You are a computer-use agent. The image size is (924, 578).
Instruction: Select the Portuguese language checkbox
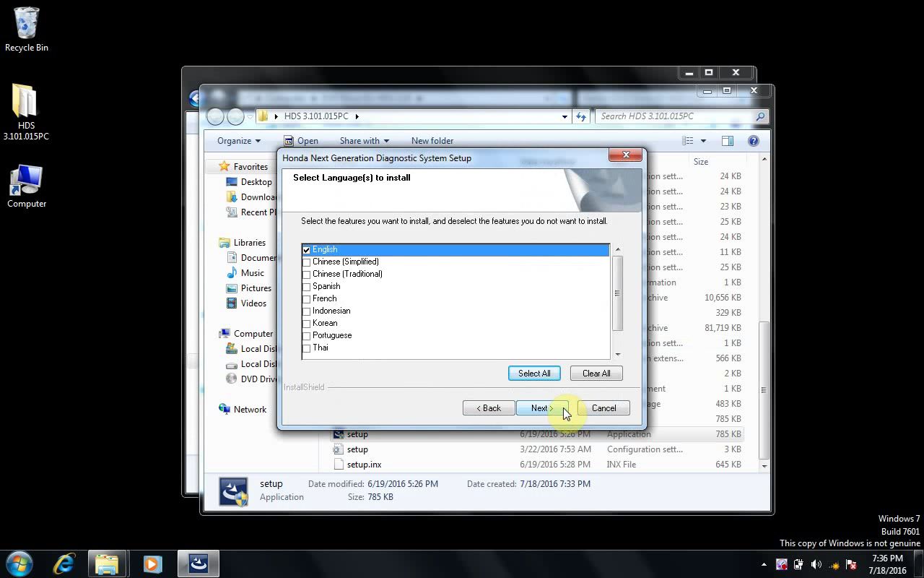tap(306, 336)
